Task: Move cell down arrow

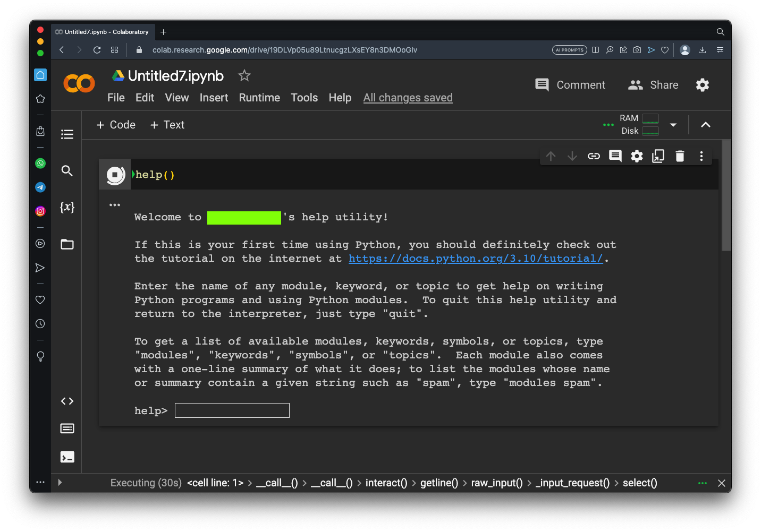Action: coord(572,156)
